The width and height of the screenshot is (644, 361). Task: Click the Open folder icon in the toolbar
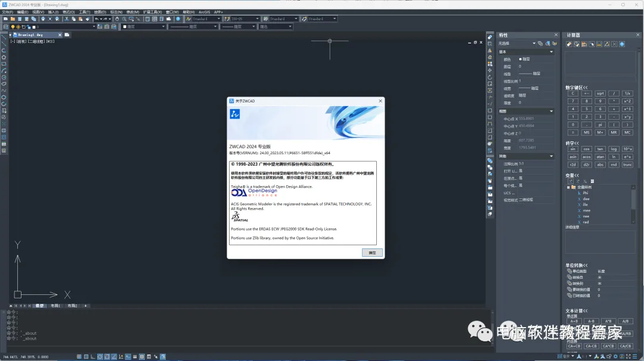pyautogui.click(x=13, y=19)
